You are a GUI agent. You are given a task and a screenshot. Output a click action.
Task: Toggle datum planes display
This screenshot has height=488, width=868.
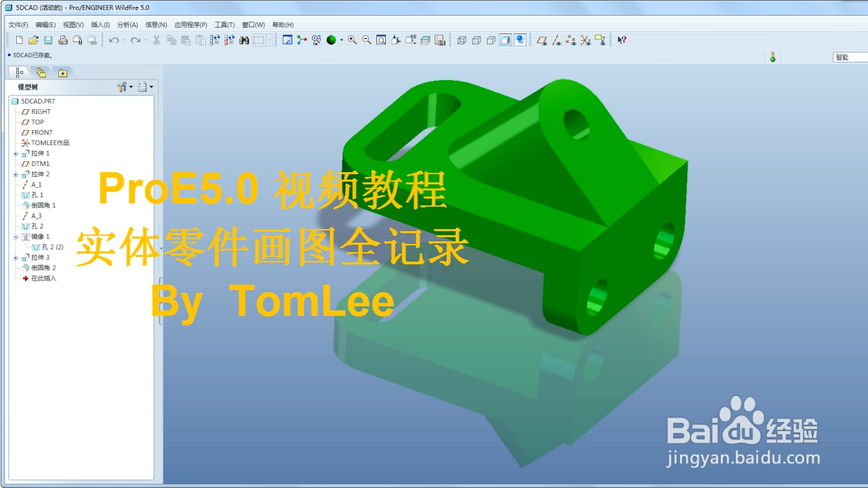pos(542,40)
